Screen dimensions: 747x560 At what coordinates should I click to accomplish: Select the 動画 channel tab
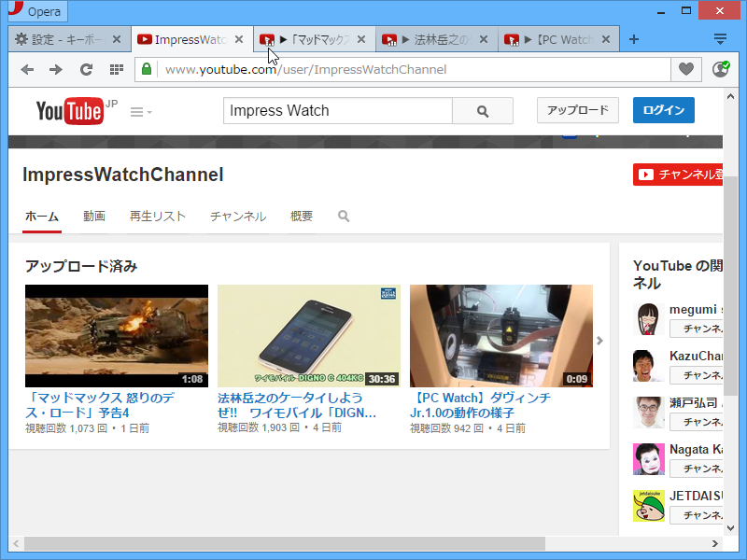tap(94, 217)
